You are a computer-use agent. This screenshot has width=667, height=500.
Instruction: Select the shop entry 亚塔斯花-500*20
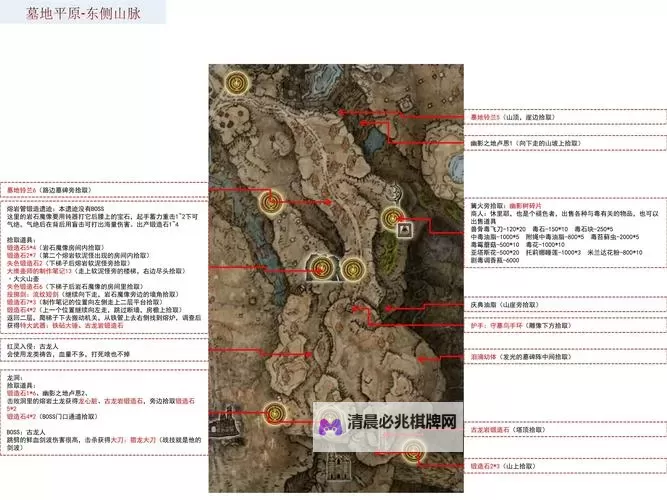[495, 253]
